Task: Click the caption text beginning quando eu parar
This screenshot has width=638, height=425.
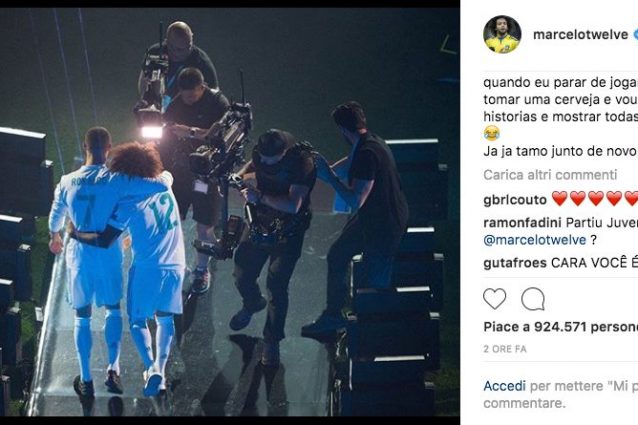Action: click(561, 100)
